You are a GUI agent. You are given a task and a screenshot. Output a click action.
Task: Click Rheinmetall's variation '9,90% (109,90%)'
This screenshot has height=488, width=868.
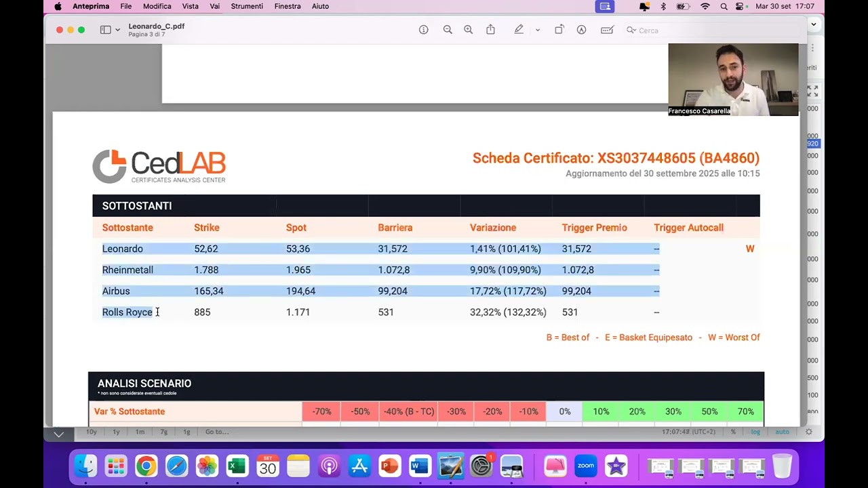pos(505,270)
